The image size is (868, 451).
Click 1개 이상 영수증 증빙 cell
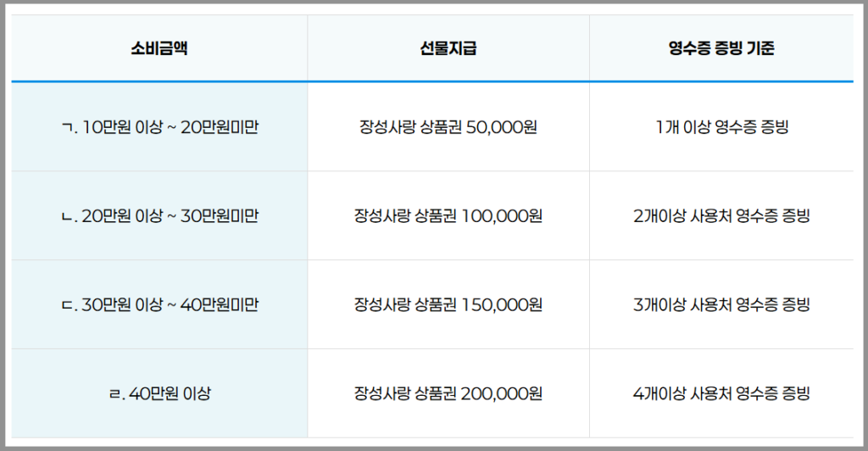click(x=721, y=127)
